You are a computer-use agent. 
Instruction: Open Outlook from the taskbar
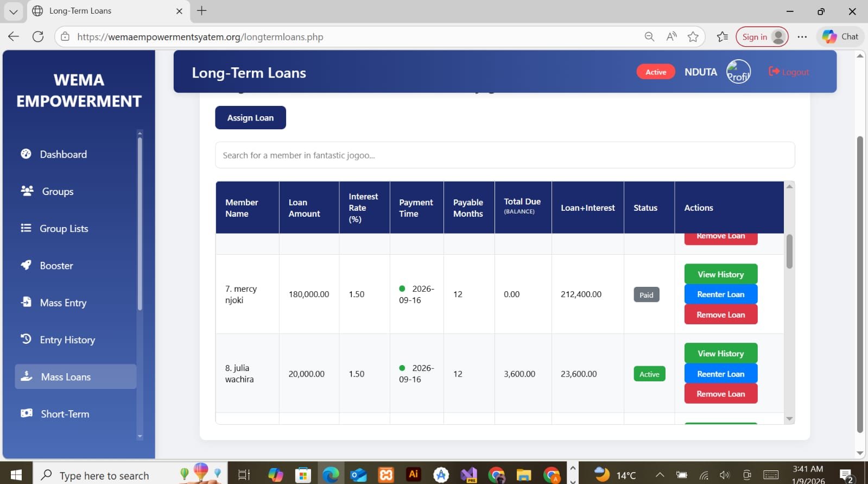point(358,475)
